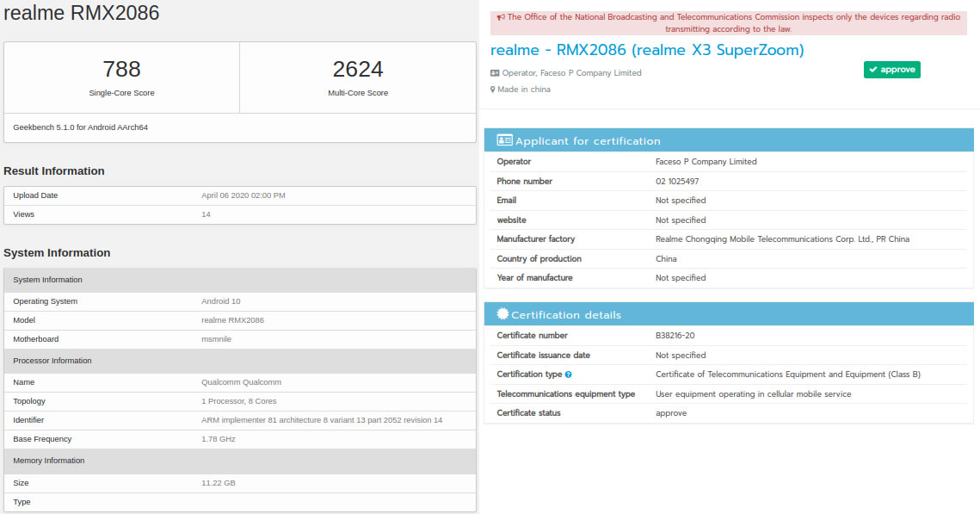
Task: Click the Geekbench 5.1.0 for Android AArch64 text
Action: pos(81,127)
